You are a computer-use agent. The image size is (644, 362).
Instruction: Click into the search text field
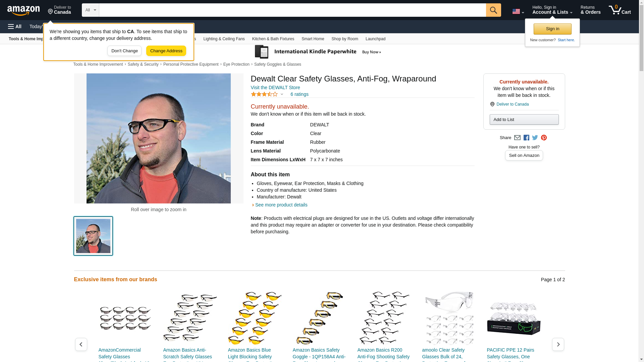coord(292,10)
